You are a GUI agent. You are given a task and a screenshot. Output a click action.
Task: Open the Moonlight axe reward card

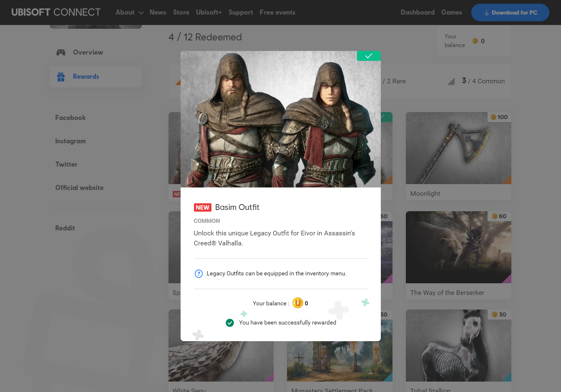tap(458, 156)
